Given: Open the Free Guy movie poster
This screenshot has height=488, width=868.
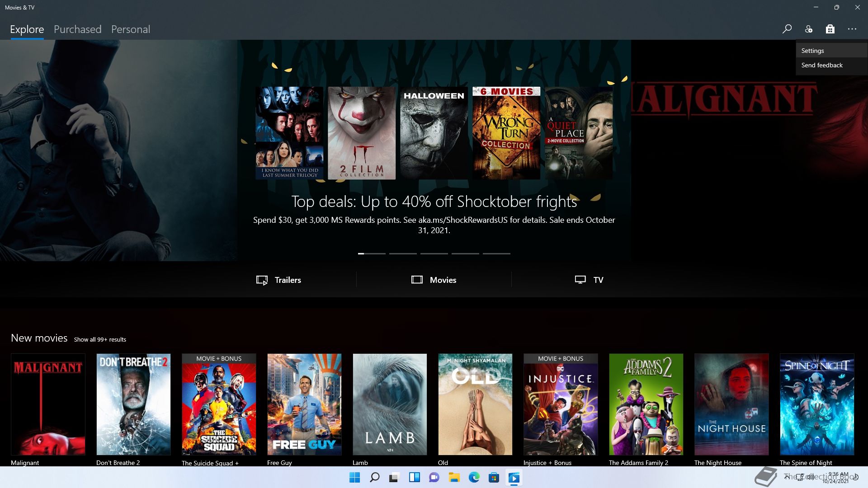Looking at the screenshot, I should (x=304, y=404).
